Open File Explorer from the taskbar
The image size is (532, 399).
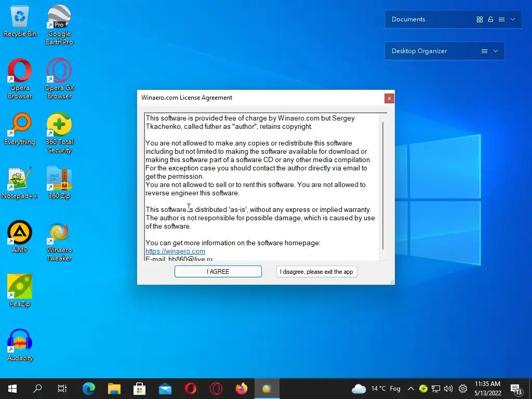[114, 389]
